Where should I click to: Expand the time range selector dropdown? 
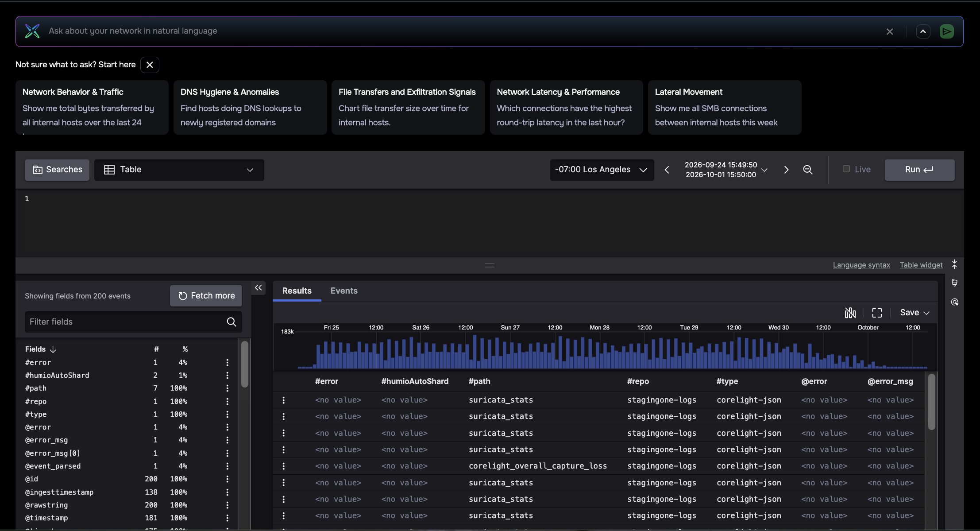coord(726,170)
